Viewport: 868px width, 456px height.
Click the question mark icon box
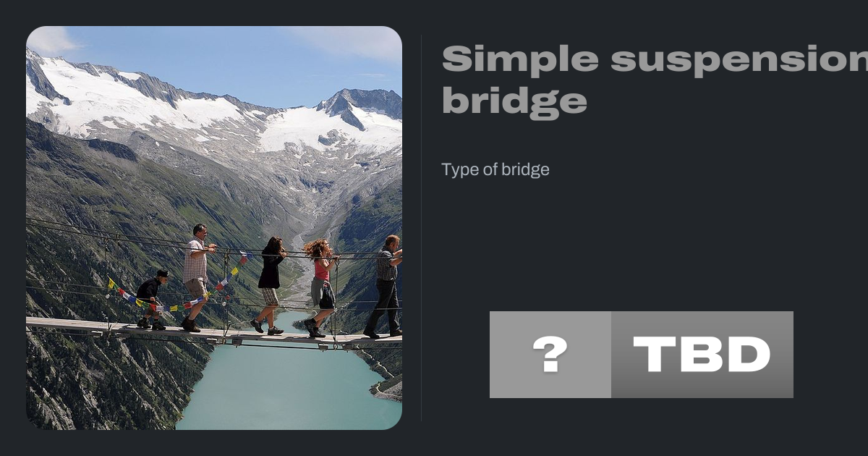coord(550,355)
